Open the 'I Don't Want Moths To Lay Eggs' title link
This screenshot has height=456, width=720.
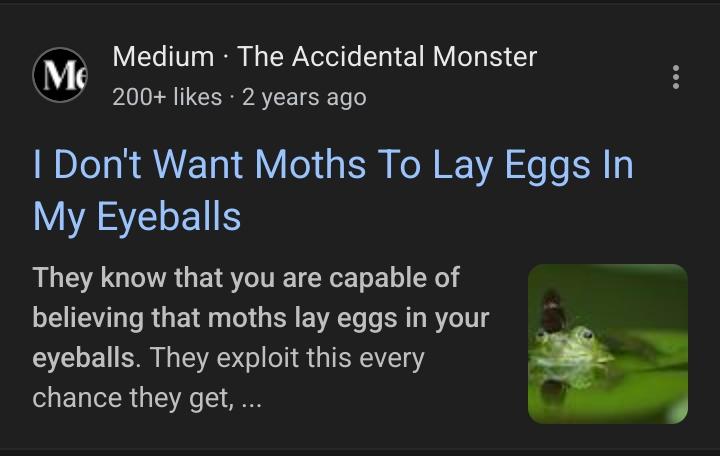[x=333, y=190]
